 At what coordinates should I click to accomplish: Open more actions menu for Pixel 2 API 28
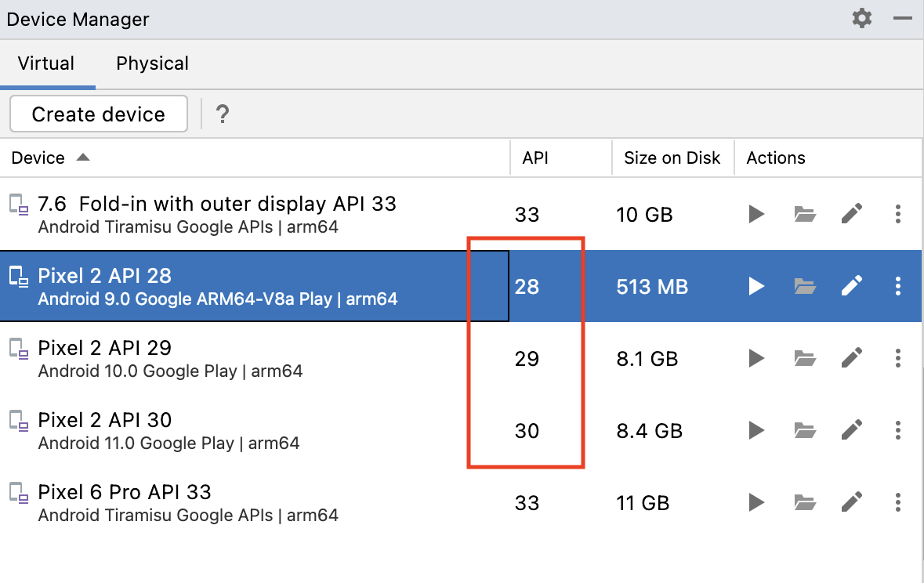point(898,287)
